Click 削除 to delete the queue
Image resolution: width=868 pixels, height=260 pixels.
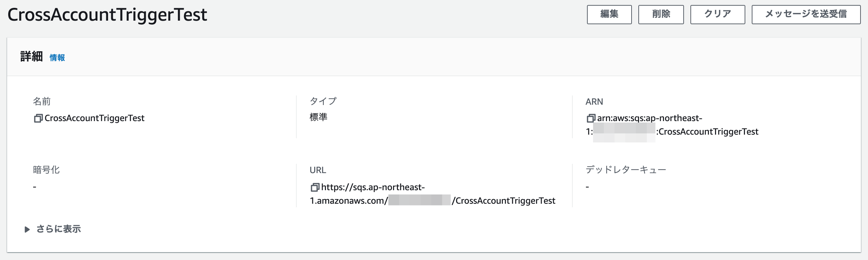click(x=660, y=15)
